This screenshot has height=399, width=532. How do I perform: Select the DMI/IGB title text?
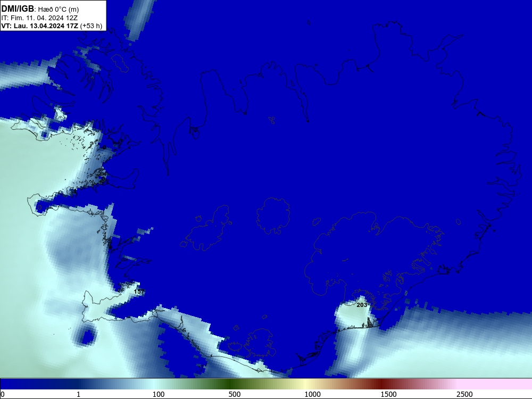click(x=18, y=9)
